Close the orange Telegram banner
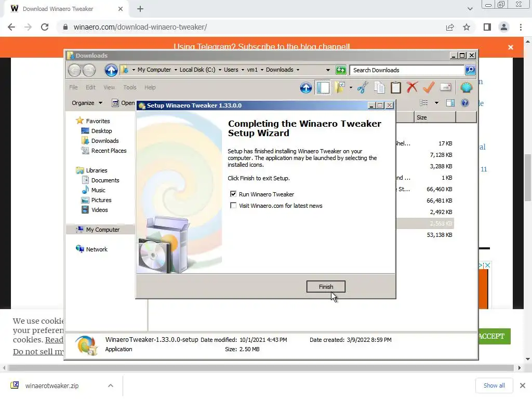Image resolution: width=532 pixels, height=399 pixels. coord(511,47)
